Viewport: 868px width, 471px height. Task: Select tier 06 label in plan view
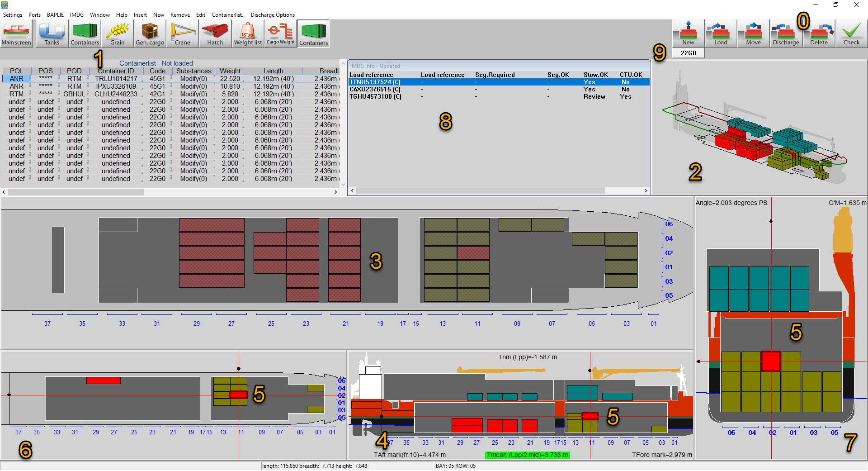[x=669, y=224]
